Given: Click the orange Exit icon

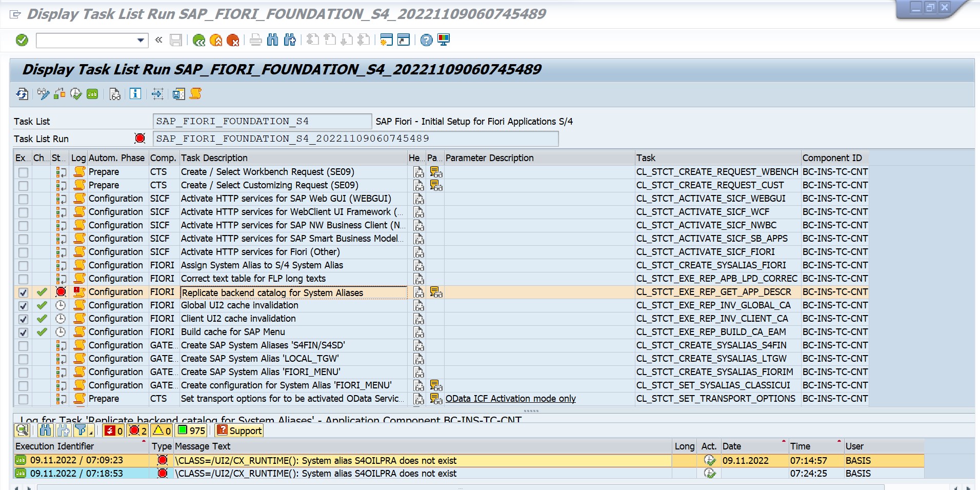Looking at the screenshot, I should [216, 40].
